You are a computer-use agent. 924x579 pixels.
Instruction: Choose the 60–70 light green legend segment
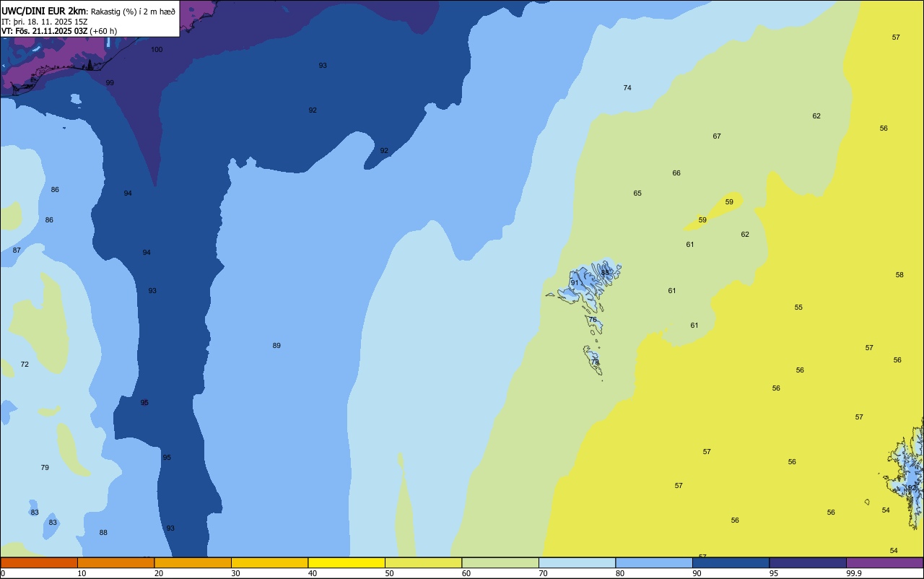[x=500, y=562]
